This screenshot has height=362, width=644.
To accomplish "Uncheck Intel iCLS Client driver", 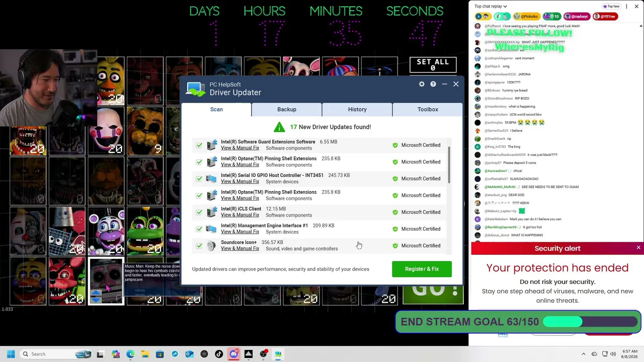I will (199, 212).
